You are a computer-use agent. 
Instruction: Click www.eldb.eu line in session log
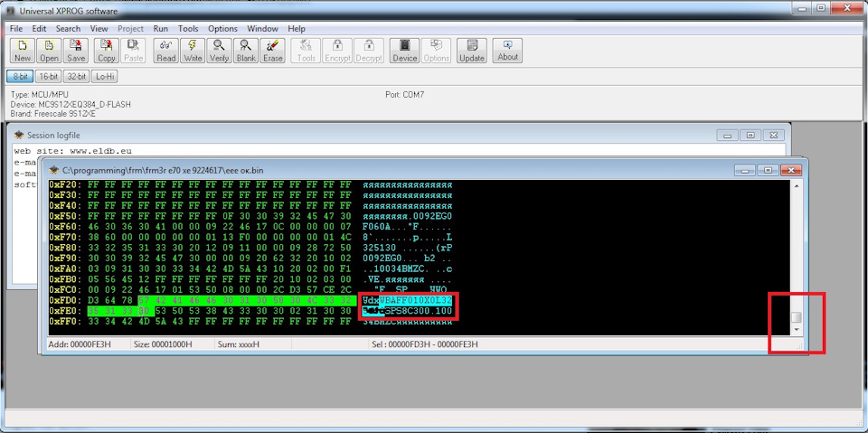click(x=73, y=151)
